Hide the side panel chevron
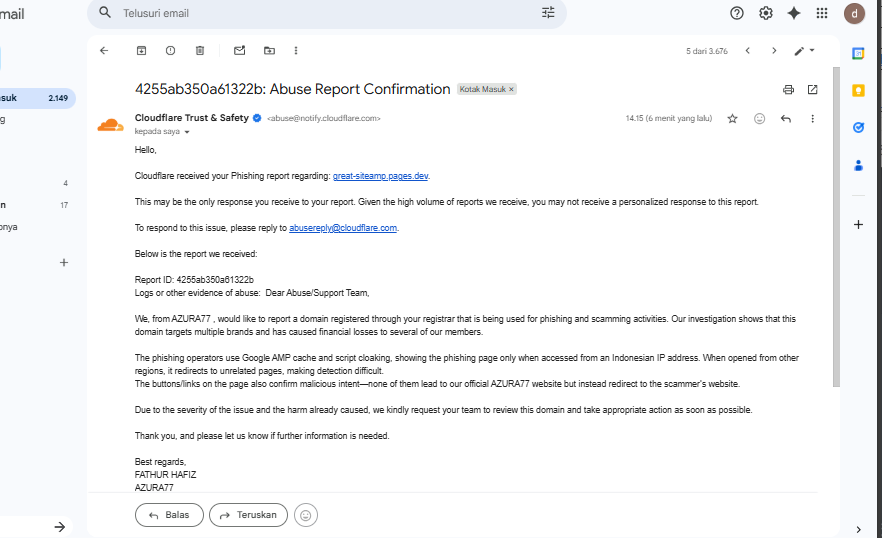 [x=858, y=530]
